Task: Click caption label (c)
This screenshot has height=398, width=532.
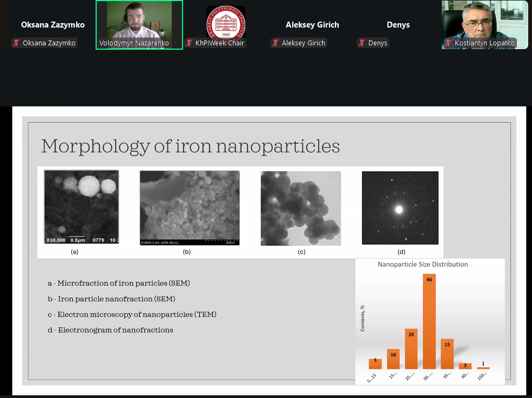Action: (x=301, y=252)
